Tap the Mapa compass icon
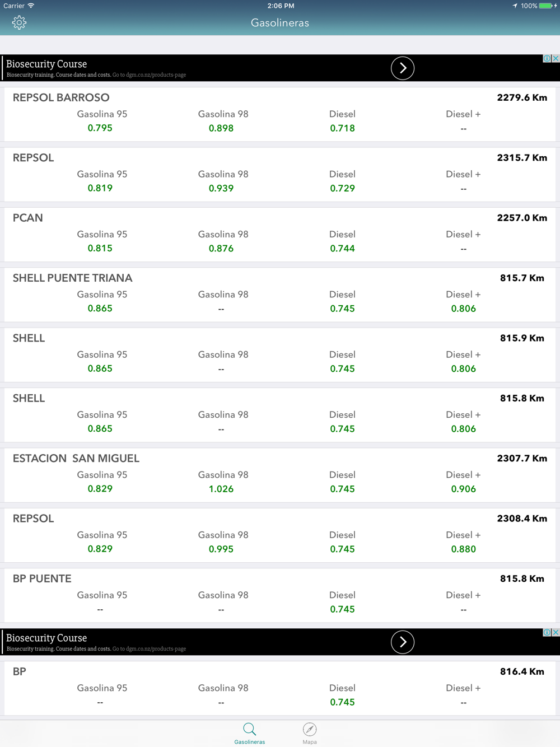This screenshot has height=747, width=560. pyautogui.click(x=310, y=729)
